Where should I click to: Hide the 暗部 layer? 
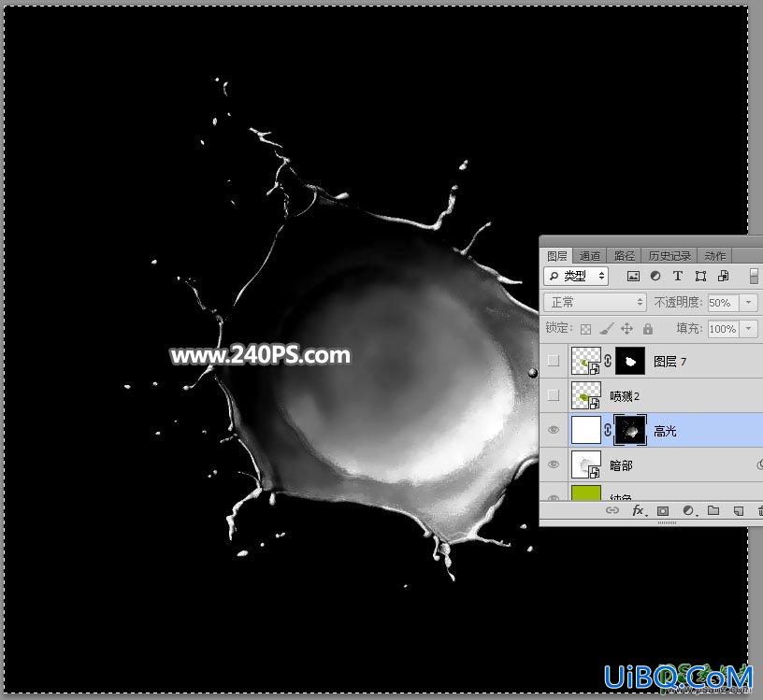coord(554,464)
